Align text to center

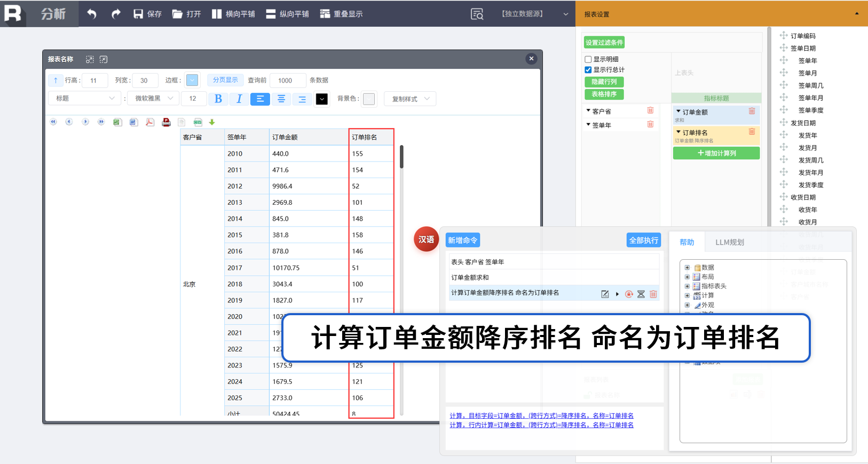pyautogui.click(x=281, y=99)
